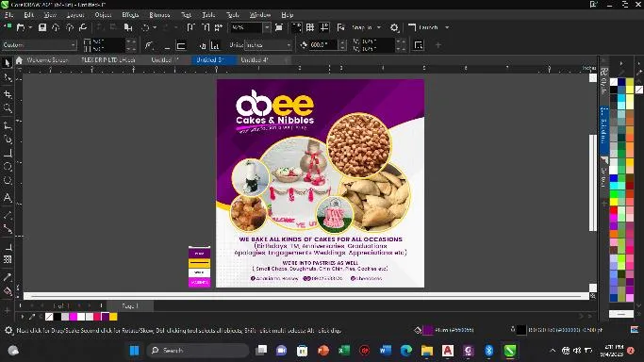Click the New document icon

pyautogui.click(x=8, y=27)
